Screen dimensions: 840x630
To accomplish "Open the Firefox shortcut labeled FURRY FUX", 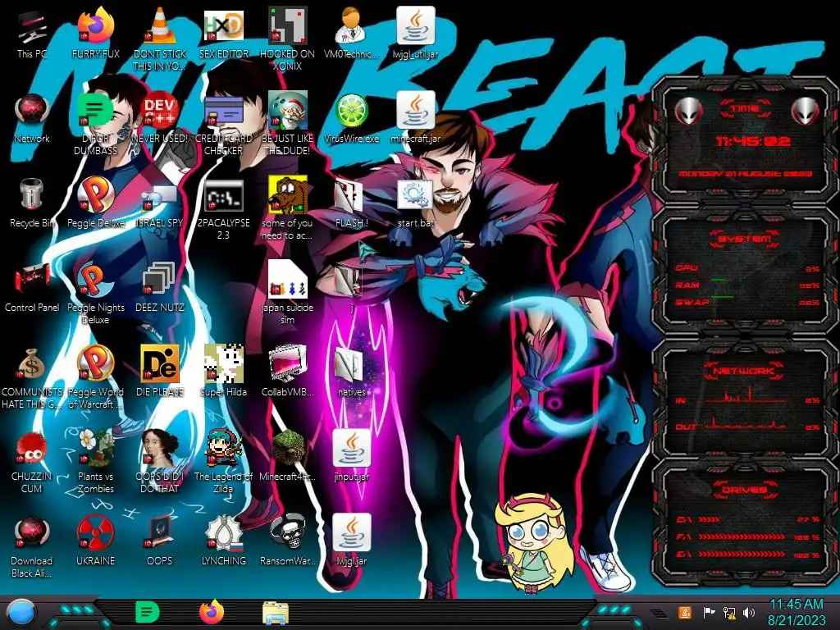I will (x=95, y=25).
